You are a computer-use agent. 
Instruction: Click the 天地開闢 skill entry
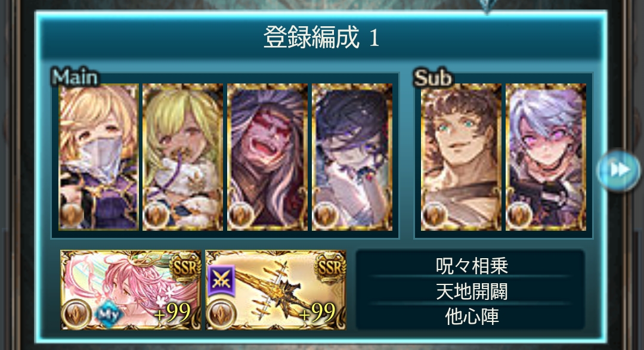[472, 291]
